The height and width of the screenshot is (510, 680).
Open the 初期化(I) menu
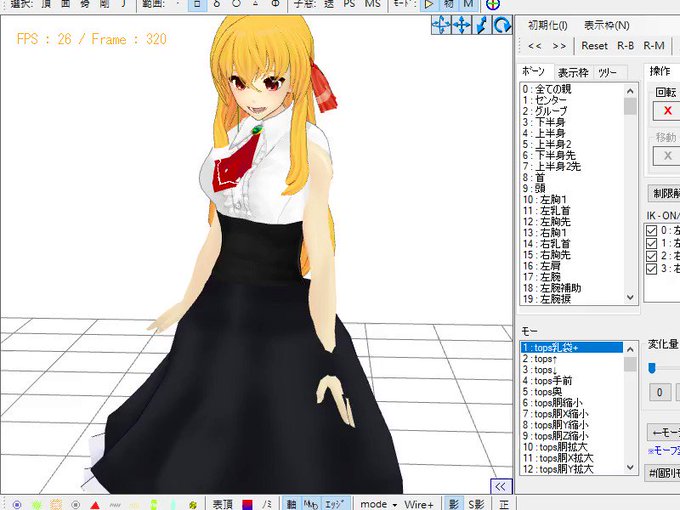coord(548,25)
